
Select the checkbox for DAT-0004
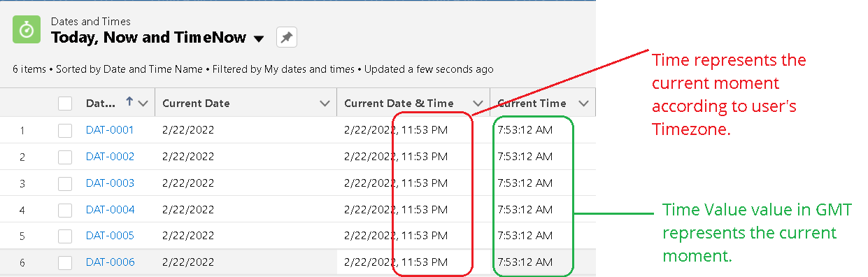65,210
